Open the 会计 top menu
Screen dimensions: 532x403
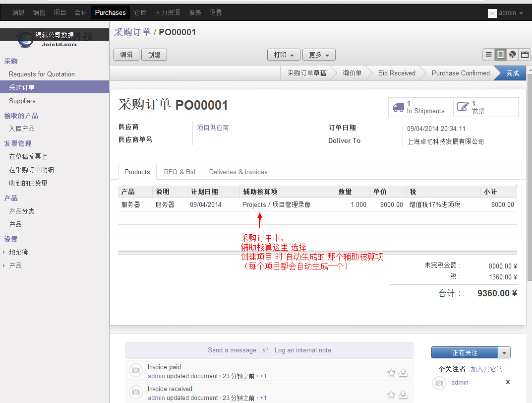[x=80, y=13]
